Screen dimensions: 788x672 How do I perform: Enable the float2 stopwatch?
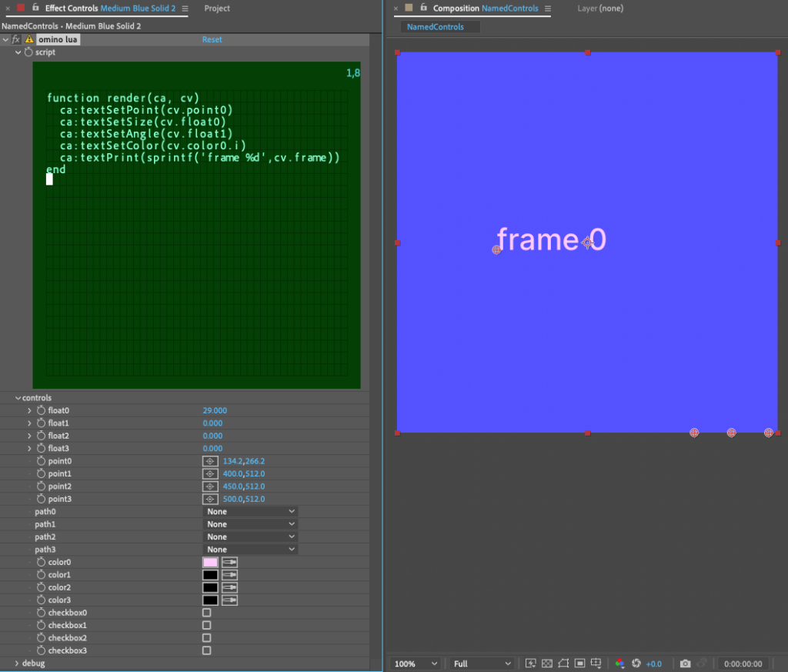(42, 435)
